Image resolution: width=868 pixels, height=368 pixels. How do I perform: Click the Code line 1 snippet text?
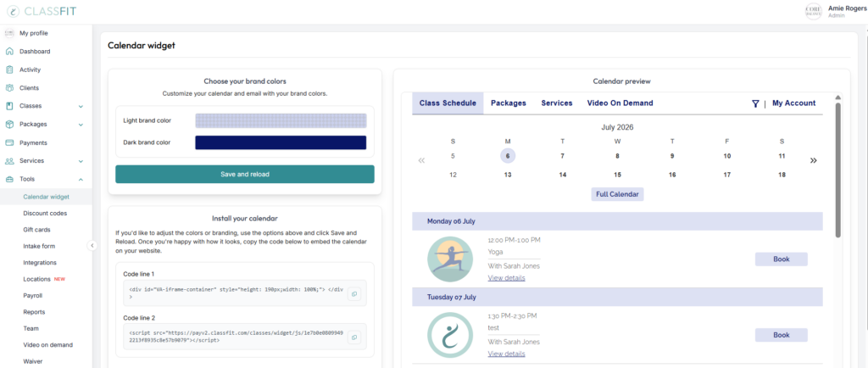236,293
